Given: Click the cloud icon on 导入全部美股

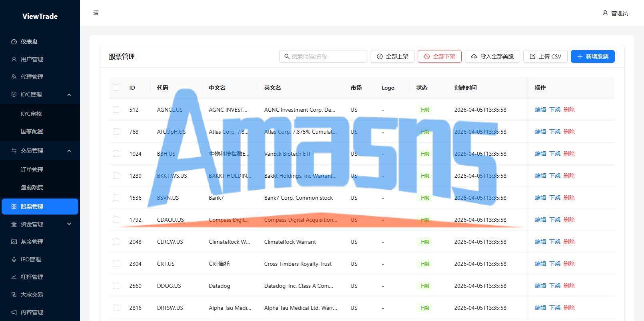Looking at the screenshot, I should 474,56.
